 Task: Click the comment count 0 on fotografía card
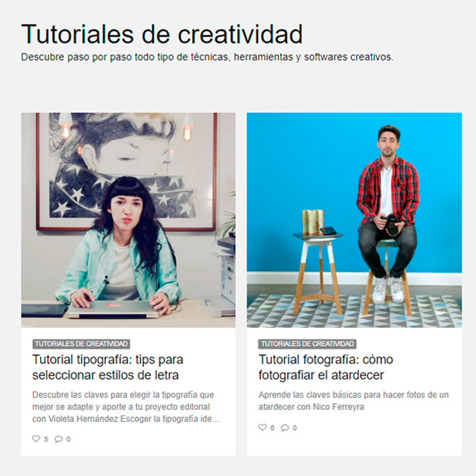tap(294, 428)
